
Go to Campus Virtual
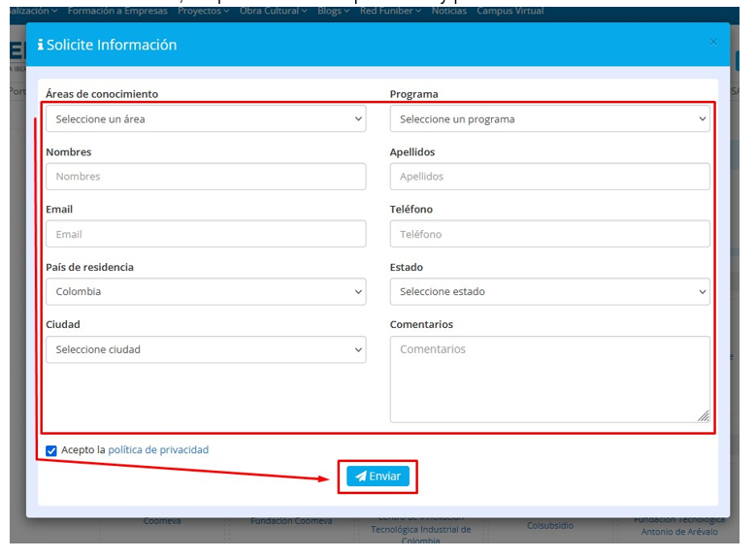(510, 11)
